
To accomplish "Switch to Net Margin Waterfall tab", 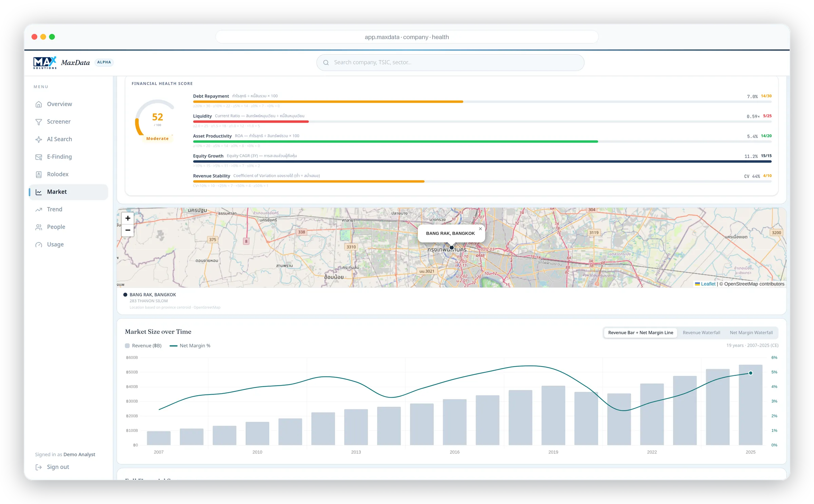I will (x=751, y=332).
